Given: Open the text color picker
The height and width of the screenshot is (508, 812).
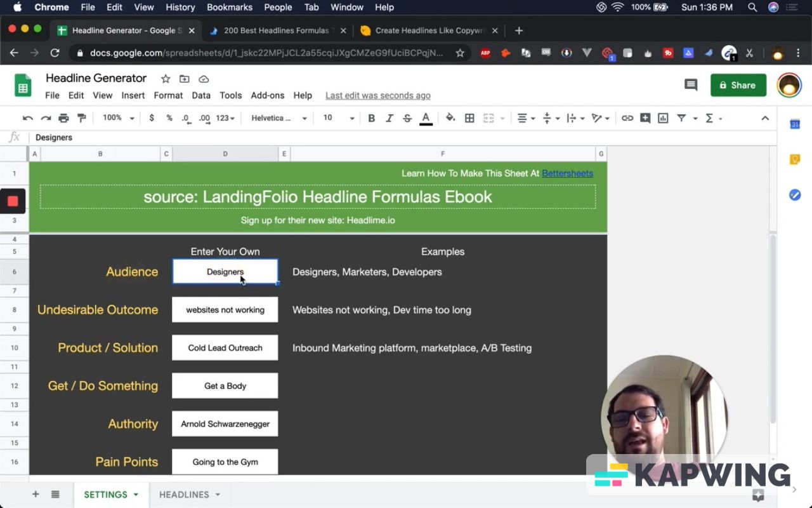Looking at the screenshot, I should (x=426, y=119).
